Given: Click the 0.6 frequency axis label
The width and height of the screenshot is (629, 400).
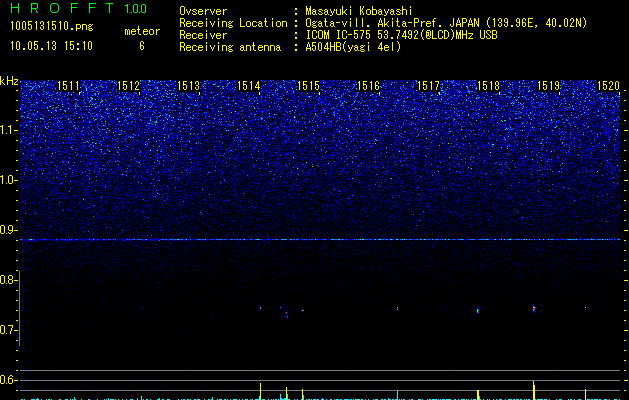Looking at the screenshot, I should (8, 380).
